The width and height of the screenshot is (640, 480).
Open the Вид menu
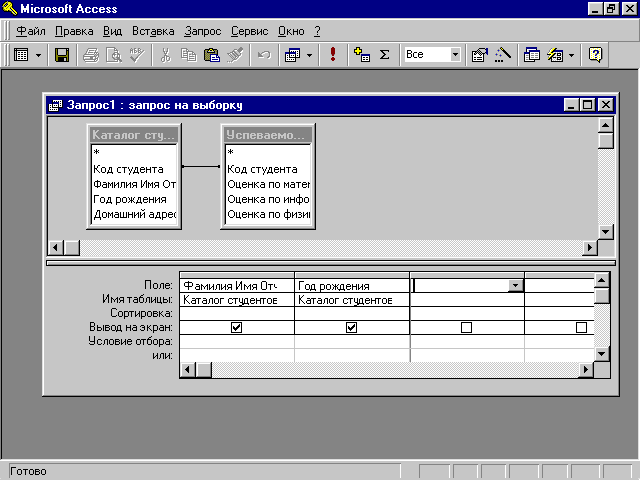(112, 31)
